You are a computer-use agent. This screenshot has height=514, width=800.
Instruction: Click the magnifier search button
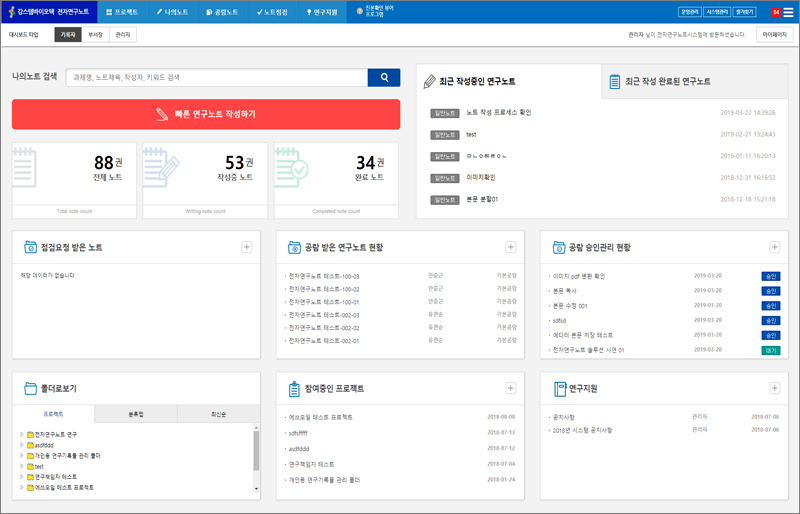point(384,77)
